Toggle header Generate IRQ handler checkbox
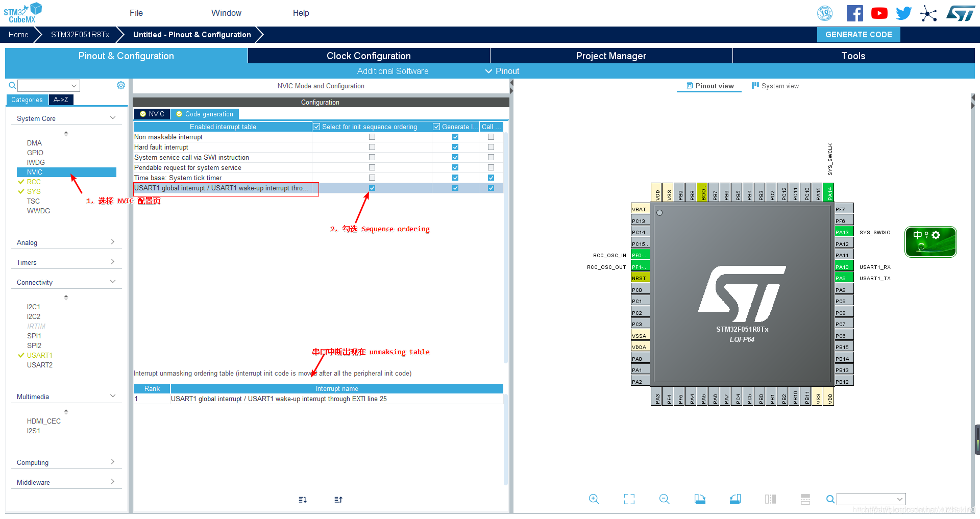Viewport: 980px width, 519px height. (436, 127)
